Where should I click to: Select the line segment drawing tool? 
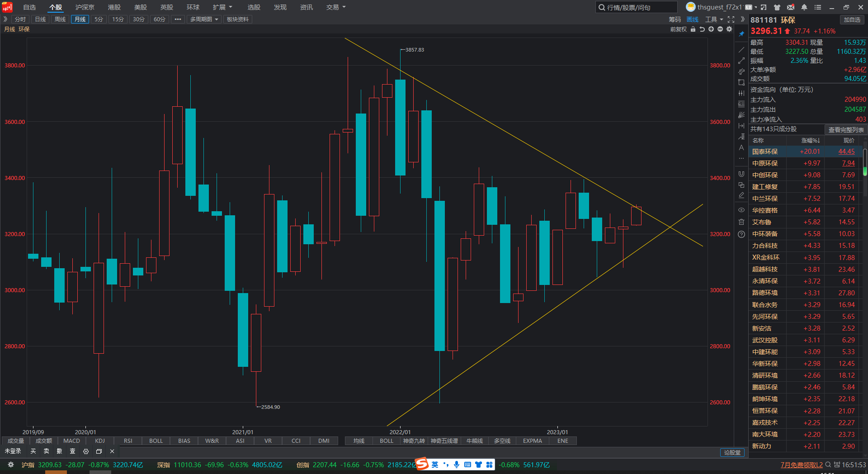pos(741,61)
